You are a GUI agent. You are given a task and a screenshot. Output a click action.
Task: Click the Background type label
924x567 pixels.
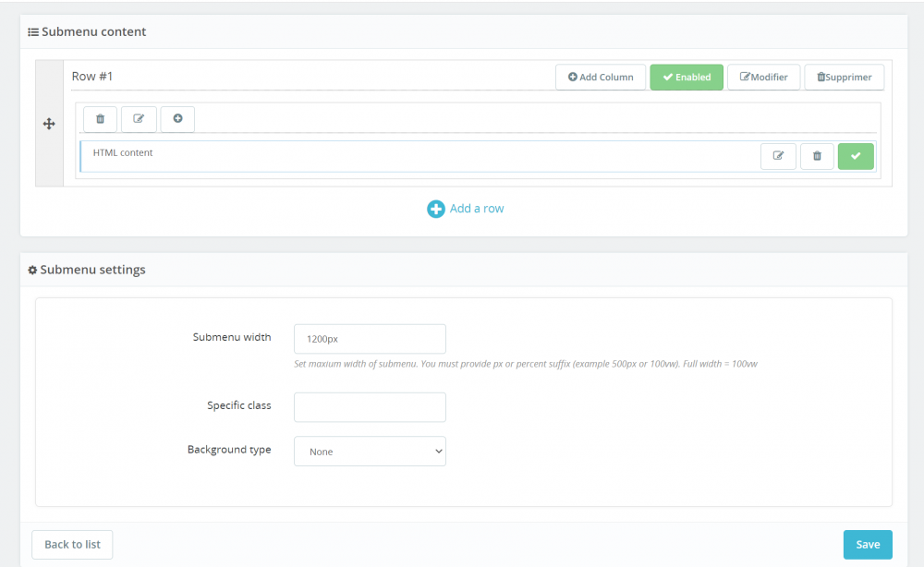pos(229,449)
